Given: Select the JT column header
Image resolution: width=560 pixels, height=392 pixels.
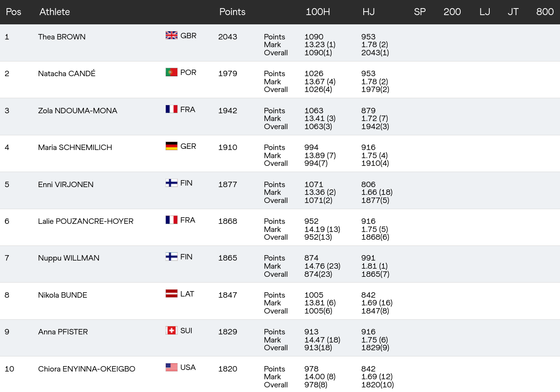Looking at the screenshot, I should [x=513, y=12].
